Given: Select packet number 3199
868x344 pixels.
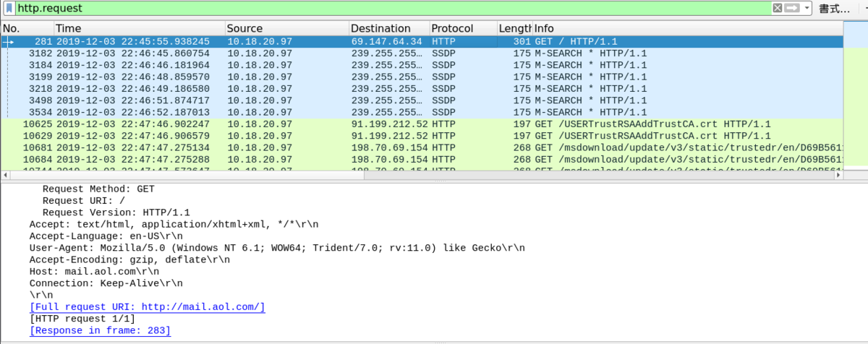Looking at the screenshot, I should [422, 77].
